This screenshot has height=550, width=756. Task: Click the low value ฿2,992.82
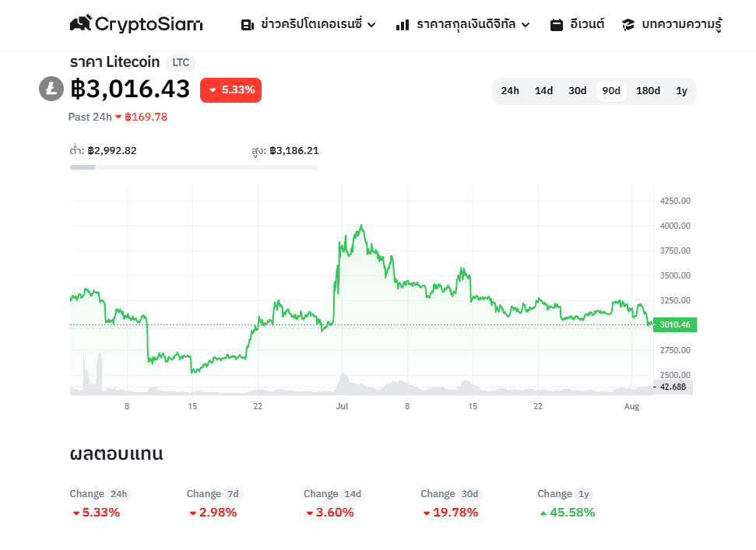pyautogui.click(x=112, y=151)
